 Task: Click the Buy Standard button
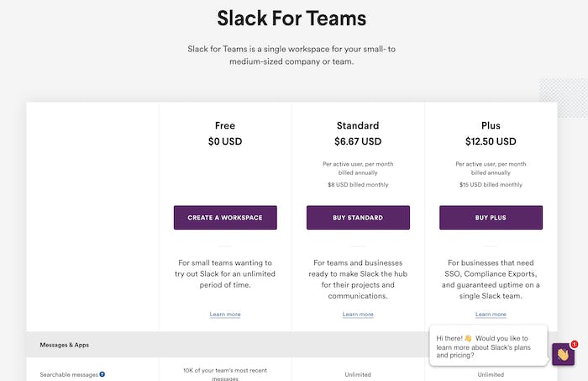click(x=358, y=218)
